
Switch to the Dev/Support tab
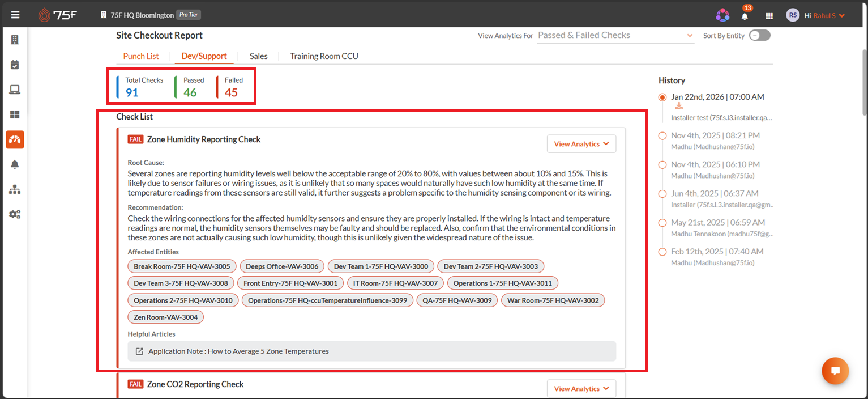point(204,56)
